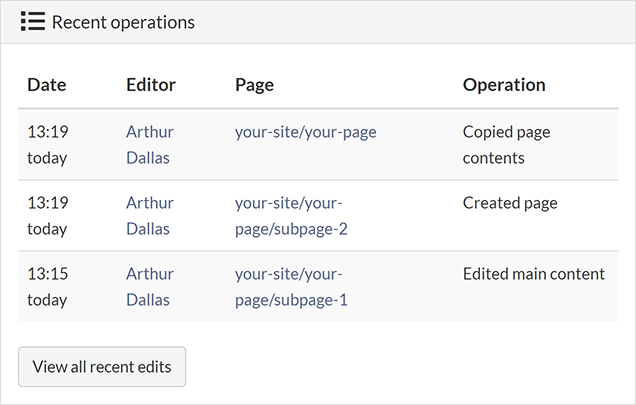636x405 pixels.
Task: Open the your-site/your-page link
Action: click(305, 132)
